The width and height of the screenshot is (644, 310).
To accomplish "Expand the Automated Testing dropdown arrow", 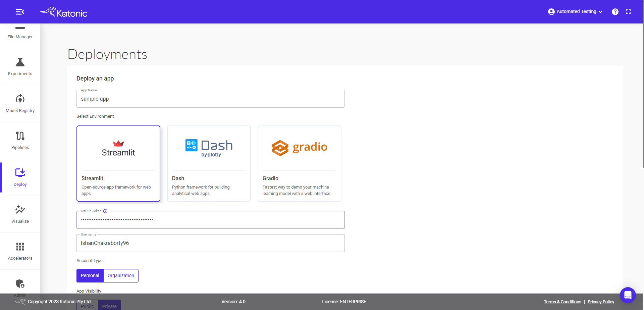I will coord(600,12).
